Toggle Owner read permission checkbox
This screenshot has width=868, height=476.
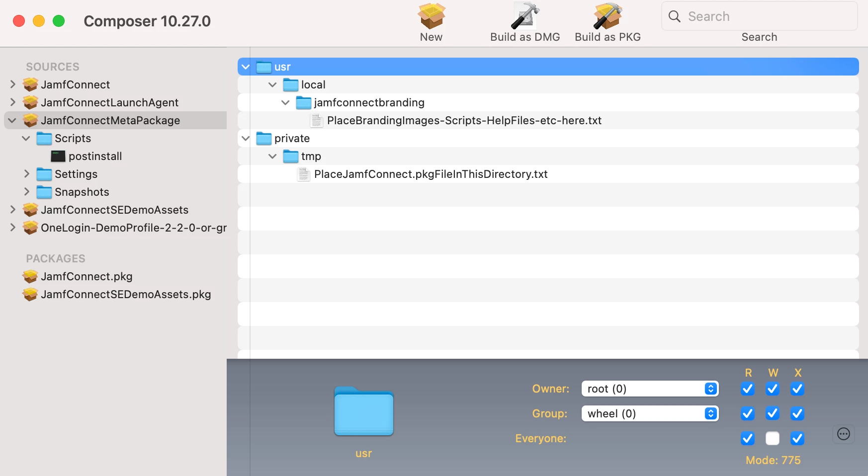[748, 389]
